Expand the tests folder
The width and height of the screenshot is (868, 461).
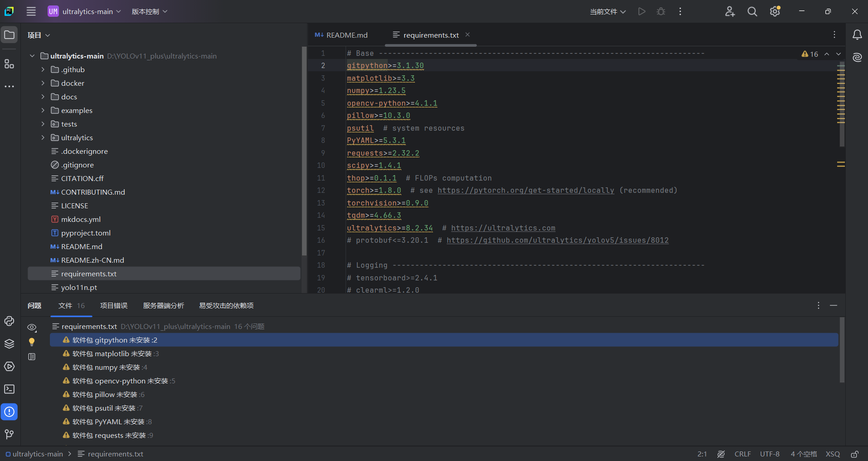(x=43, y=124)
